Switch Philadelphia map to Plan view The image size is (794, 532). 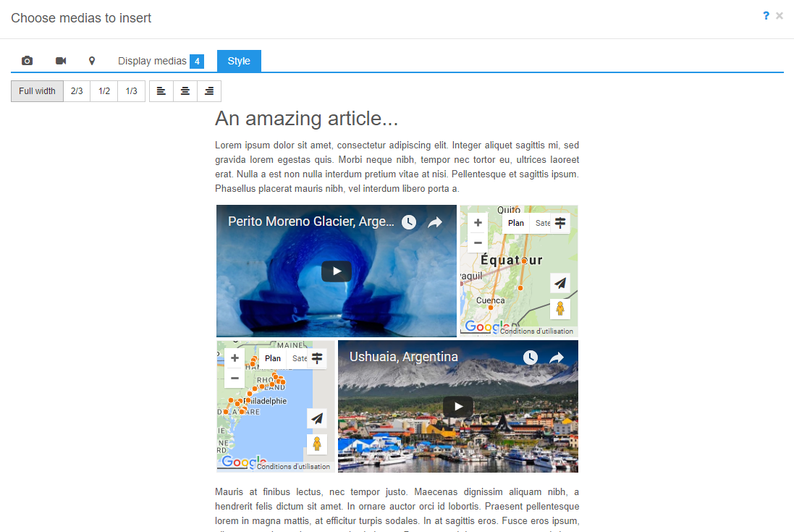(273, 358)
